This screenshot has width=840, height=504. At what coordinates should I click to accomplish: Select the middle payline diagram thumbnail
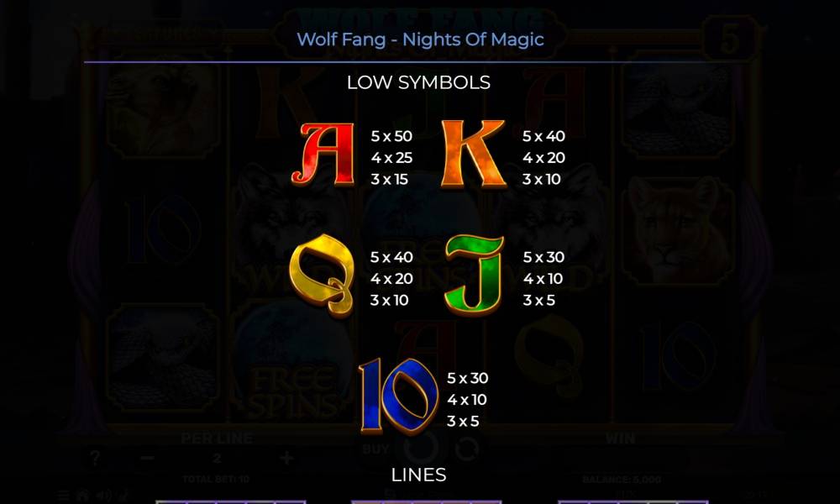426,502
